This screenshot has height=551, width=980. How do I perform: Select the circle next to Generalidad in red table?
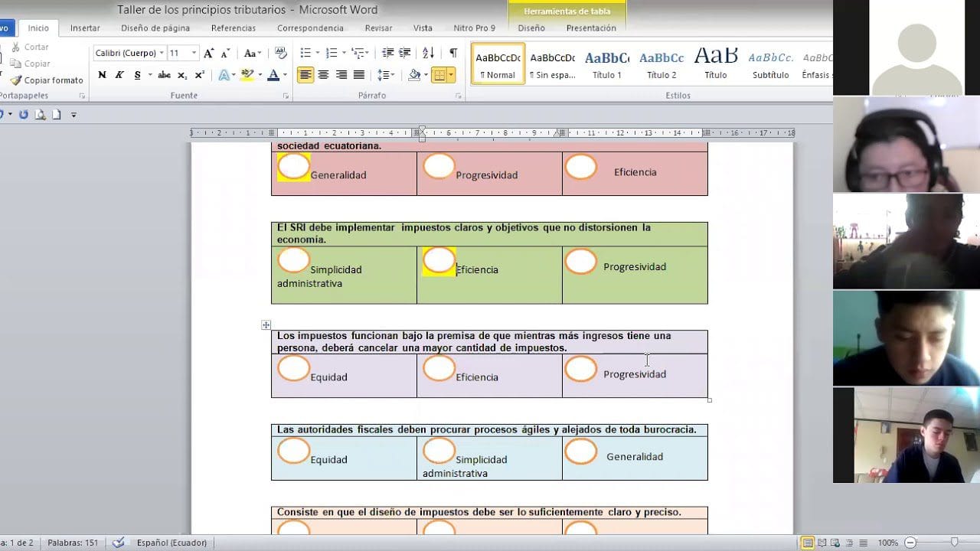pyautogui.click(x=294, y=166)
